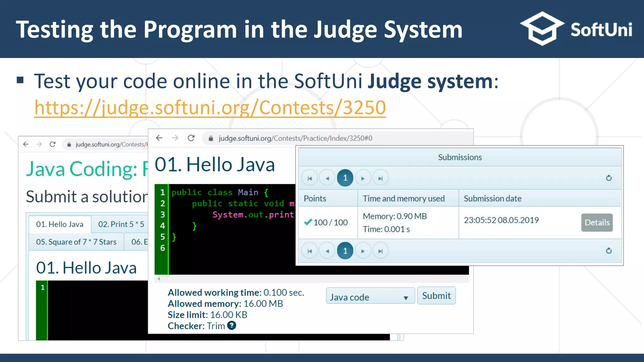Open the judge.softuni.org/Contests/3250 hyperlink
This screenshot has height=362, width=644.
(210, 108)
